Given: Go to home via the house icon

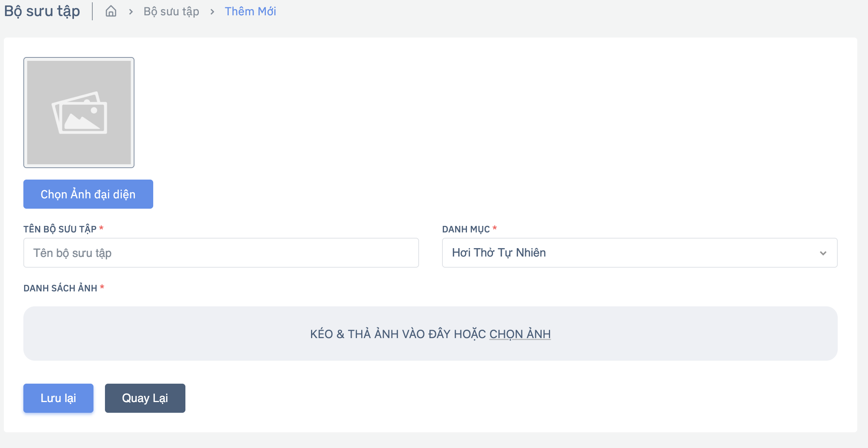Looking at the screenshot, I should [111, 11].
